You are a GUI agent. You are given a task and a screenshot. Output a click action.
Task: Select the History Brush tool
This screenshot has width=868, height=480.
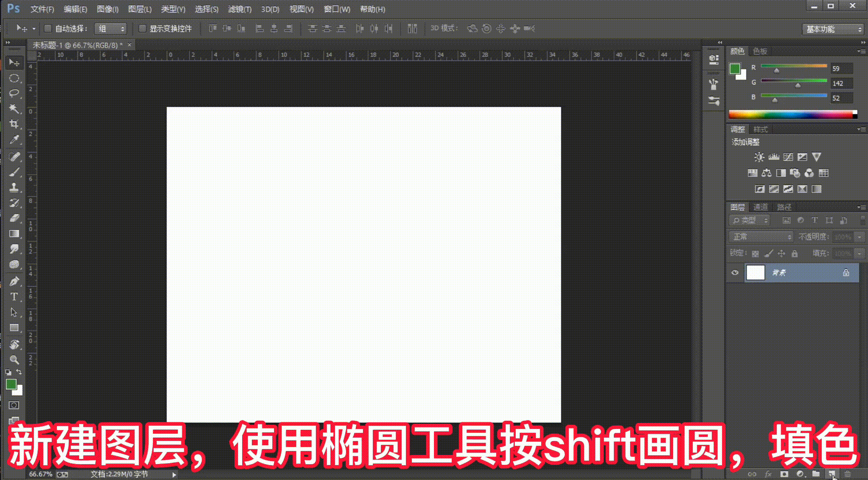coord(14,203)
